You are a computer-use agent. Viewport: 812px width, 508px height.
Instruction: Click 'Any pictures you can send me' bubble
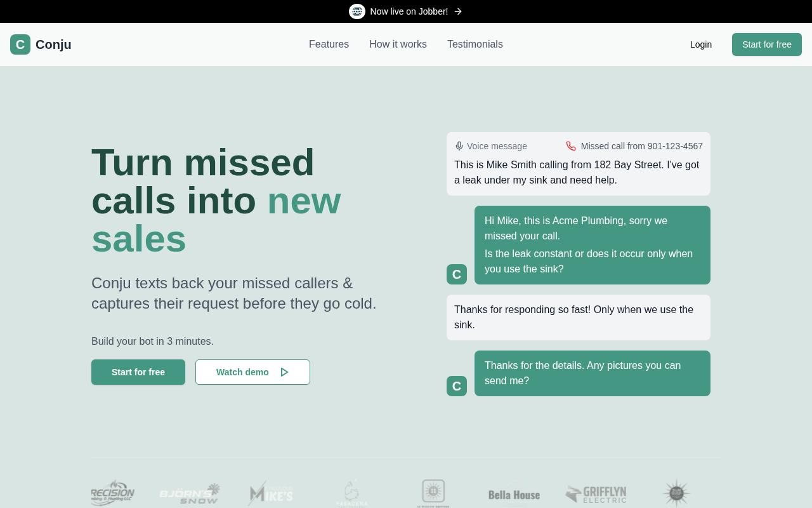coord(593,373)
